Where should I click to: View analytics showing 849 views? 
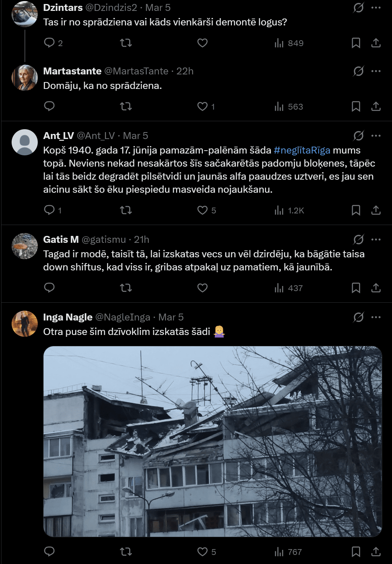click(289, 43)
